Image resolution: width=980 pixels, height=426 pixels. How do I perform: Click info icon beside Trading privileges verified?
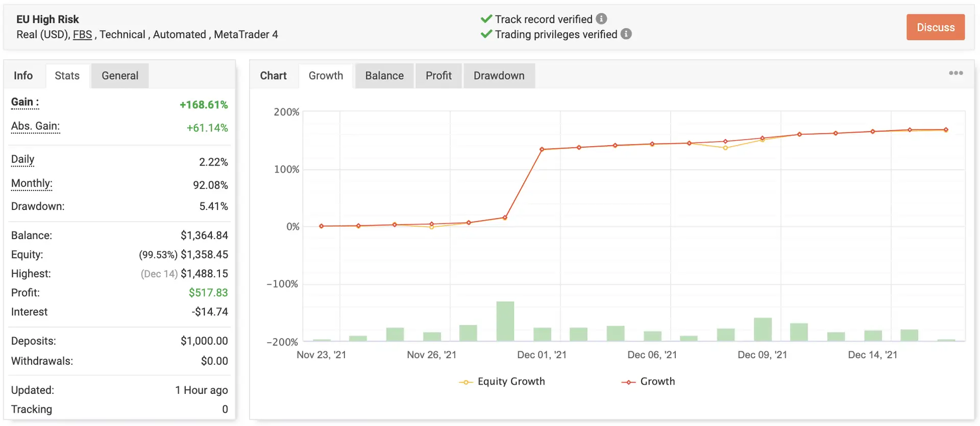tap(626, 34)
